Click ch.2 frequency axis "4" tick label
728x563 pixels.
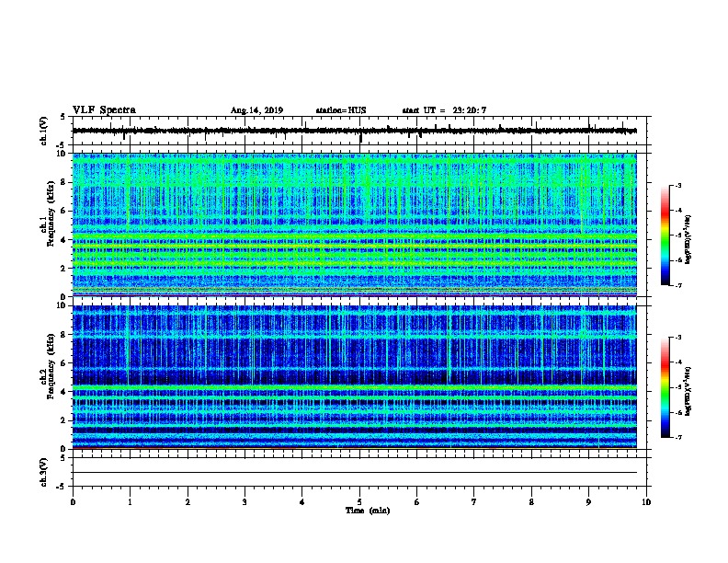point(64,392)
